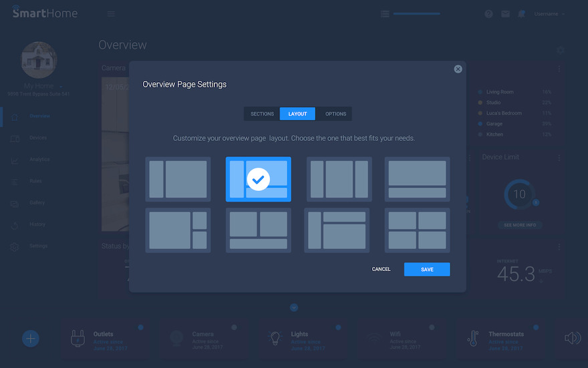Open Internet speed card options menu
Image resolution: width=588 pixels, height=368 pixels.
559,246
